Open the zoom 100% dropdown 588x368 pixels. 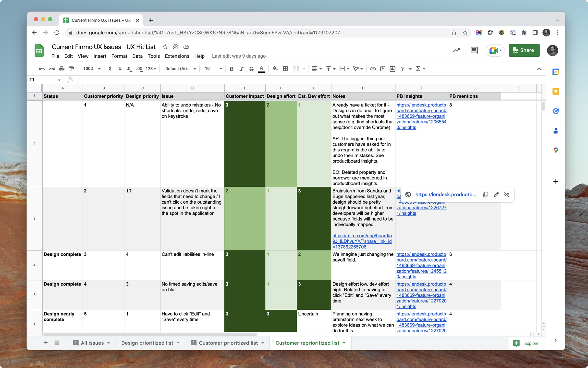(x=92, y=69)
